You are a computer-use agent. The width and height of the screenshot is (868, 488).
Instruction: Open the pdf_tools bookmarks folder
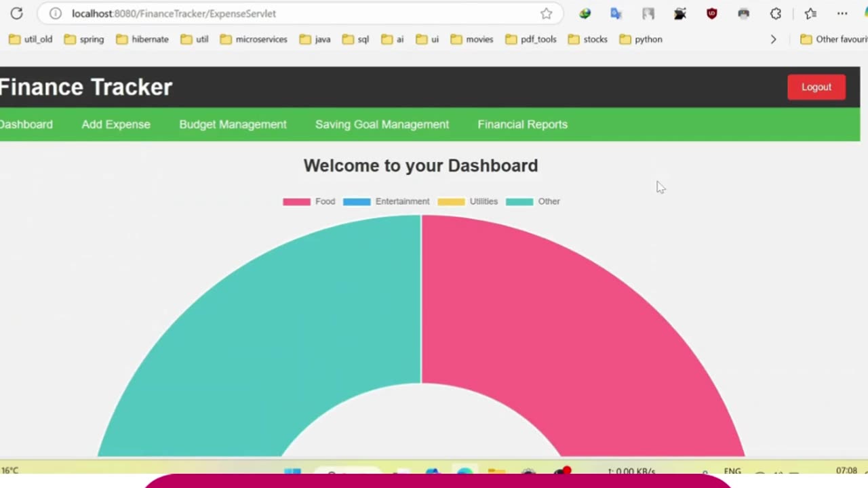(531, 39)
